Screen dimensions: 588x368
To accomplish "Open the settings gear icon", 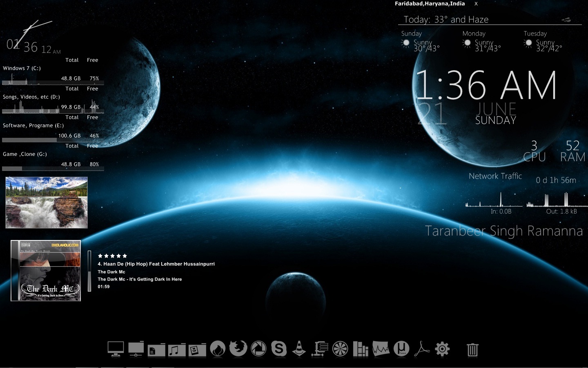I will 442,349.
